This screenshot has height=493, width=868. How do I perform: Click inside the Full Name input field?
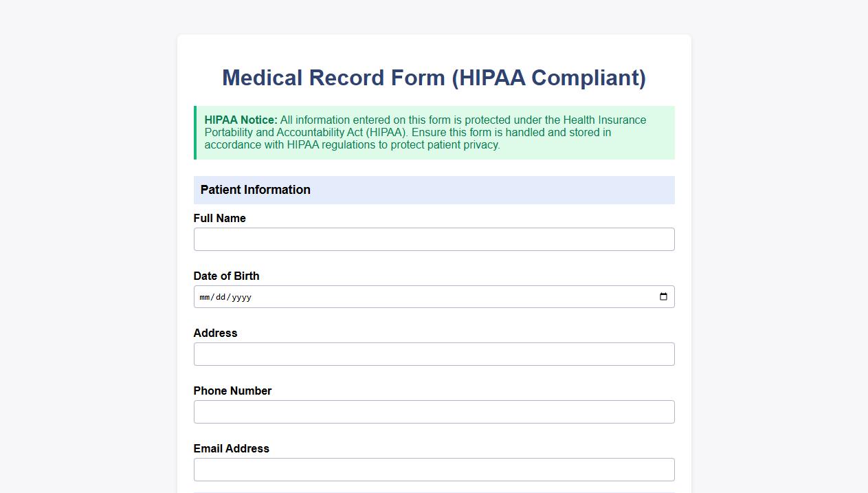coord(434,239)
